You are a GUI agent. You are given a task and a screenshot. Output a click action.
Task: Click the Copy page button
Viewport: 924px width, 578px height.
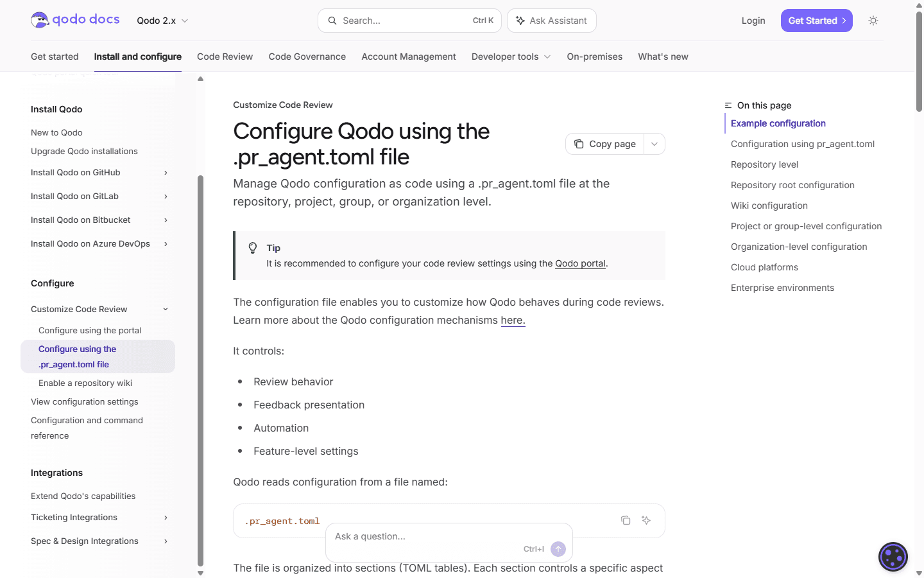[604, 144]
